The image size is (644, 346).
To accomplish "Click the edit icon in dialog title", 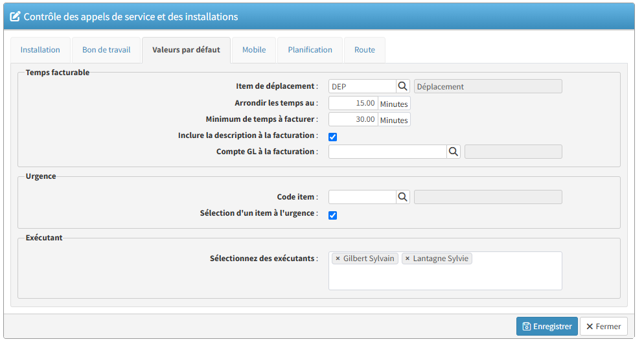I will 15,16.
